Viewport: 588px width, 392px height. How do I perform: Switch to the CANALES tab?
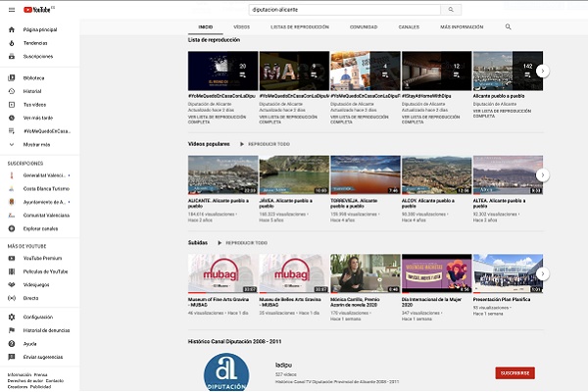(x=409, y=27)
